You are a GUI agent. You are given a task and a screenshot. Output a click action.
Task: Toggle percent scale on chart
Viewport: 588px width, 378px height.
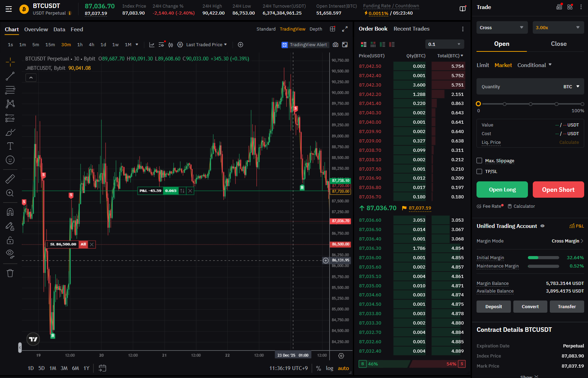[318, 368]
